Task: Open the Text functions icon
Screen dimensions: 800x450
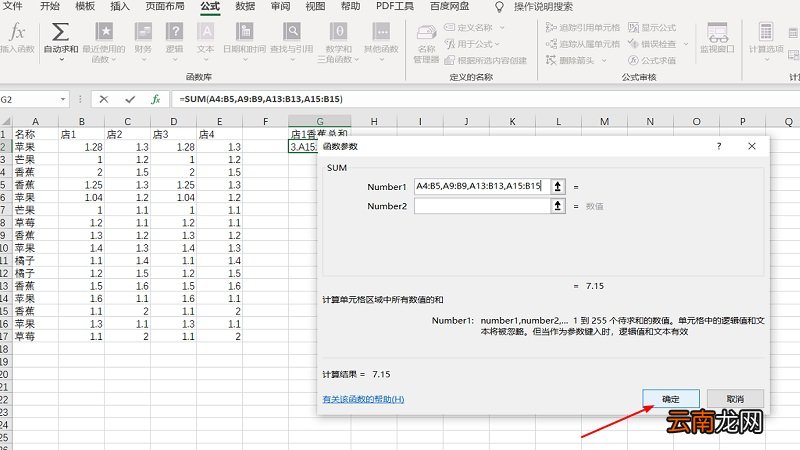Action: click(206, 32)
